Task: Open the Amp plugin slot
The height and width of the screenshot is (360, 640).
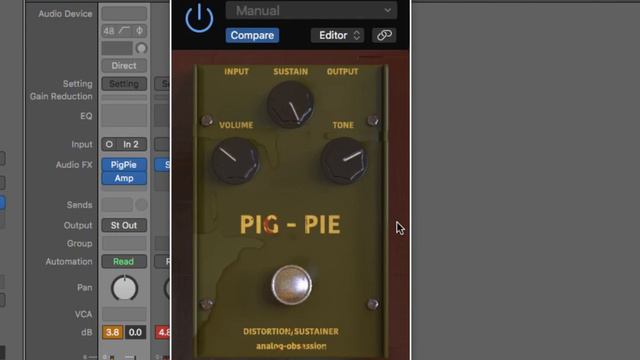Action: coord(124,178)
